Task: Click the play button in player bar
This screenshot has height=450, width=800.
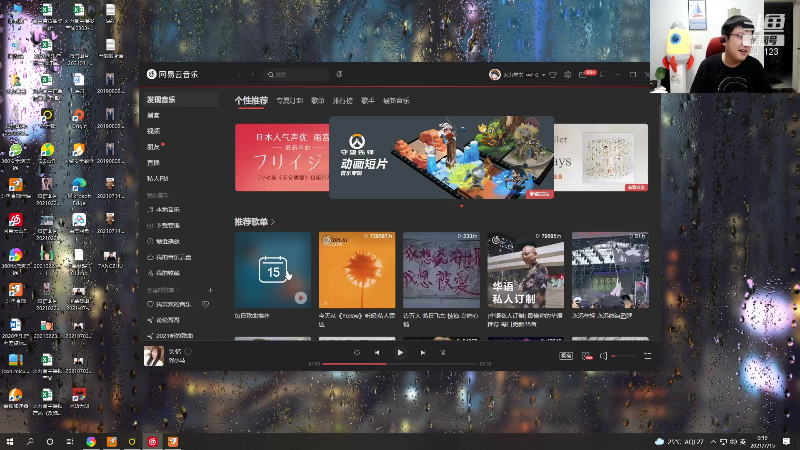Action: pyautogui.click(x=400, y=353)
